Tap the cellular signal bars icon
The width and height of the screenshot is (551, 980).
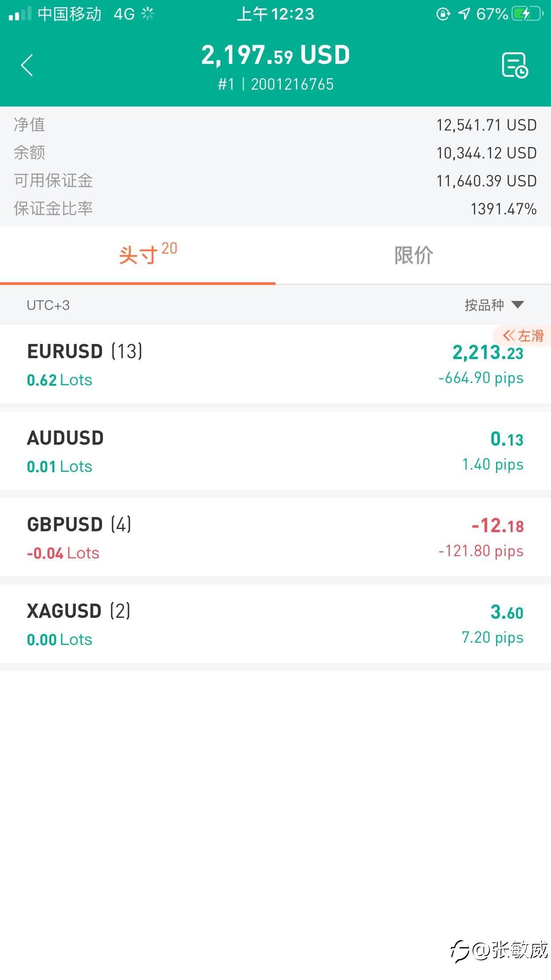[x=20, y=14]
